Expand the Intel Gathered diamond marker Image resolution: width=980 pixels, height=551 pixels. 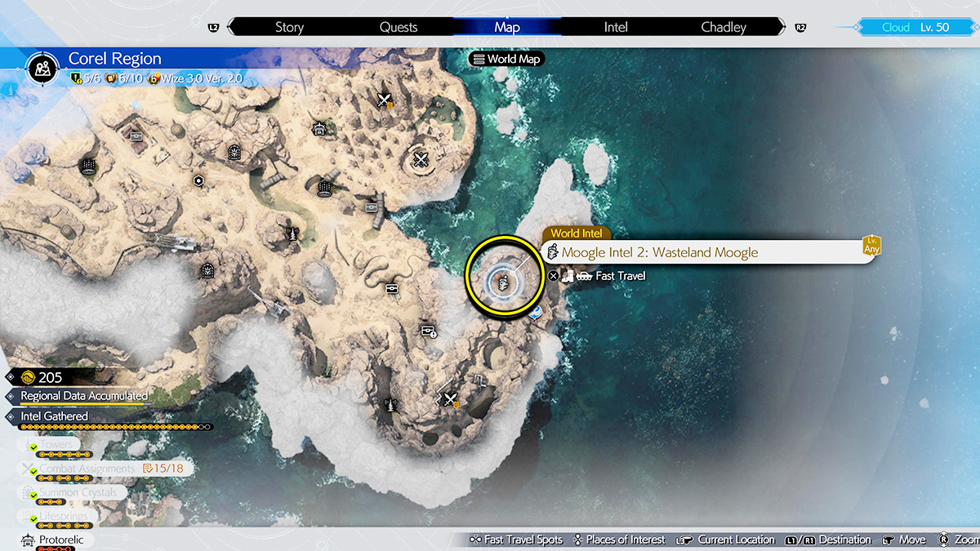coord(10,416)
